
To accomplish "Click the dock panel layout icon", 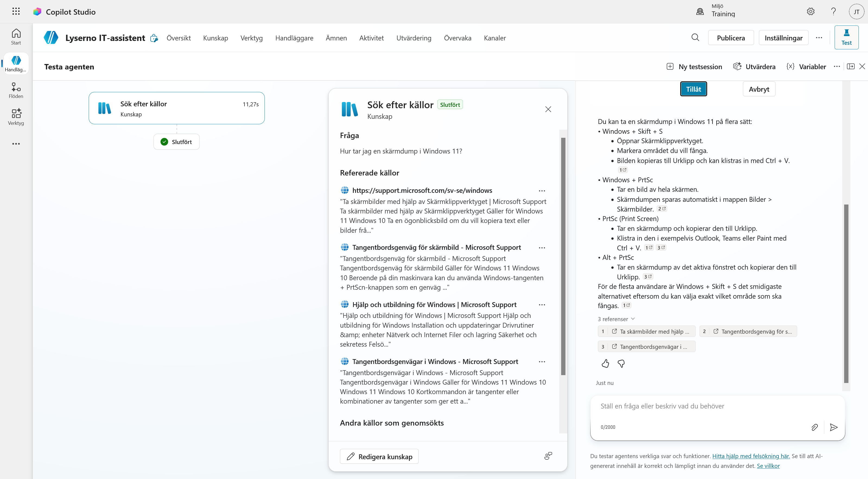I will coord(851,66).
